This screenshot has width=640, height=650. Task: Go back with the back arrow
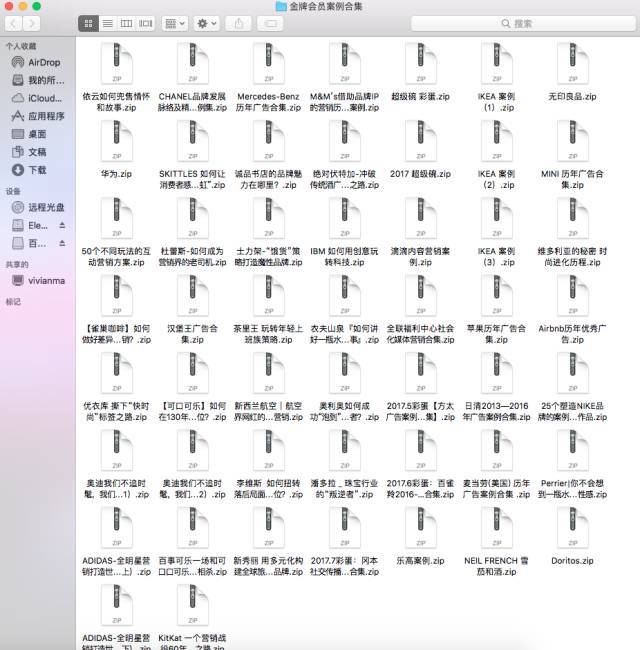pos(13,24)
